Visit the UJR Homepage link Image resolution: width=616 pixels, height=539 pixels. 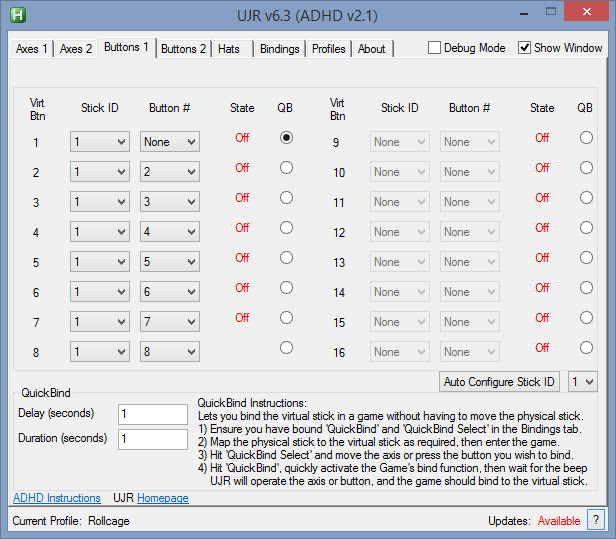pyautogui.click(x=163, y=498)
